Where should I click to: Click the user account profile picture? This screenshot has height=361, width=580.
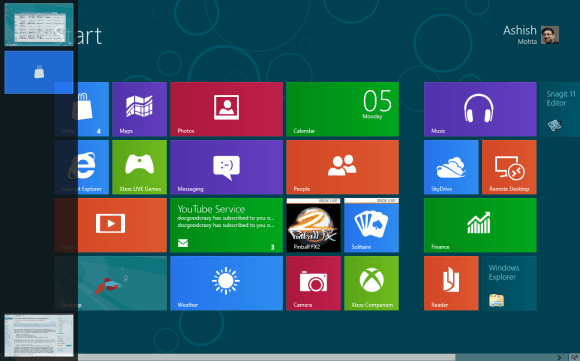pos(550,35)
